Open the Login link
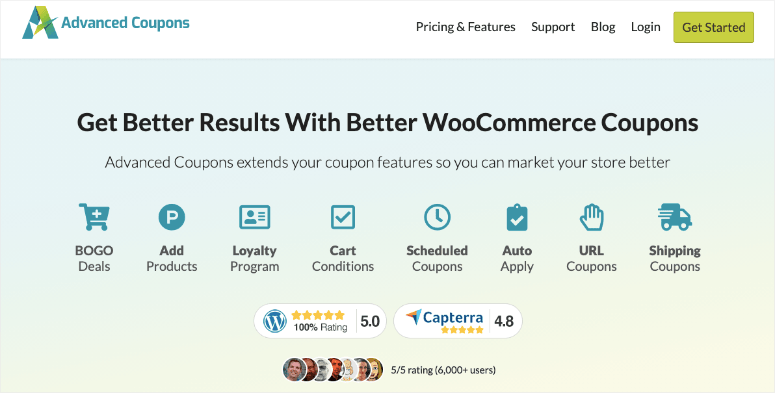The image size is (775, 393). [646, 27]
